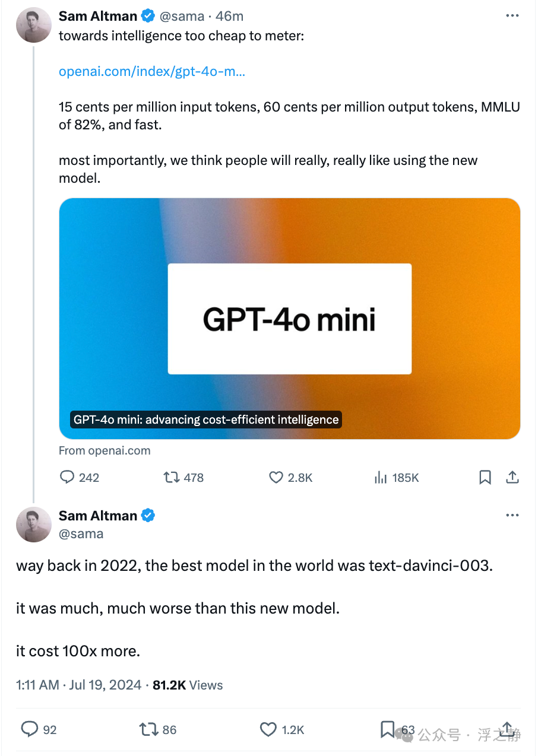Image resolution: width=538 pixels, height=756 pixels.
Task: Bookmark the second tweet with 63 bookmarks
Action: (x=388, y=729)
